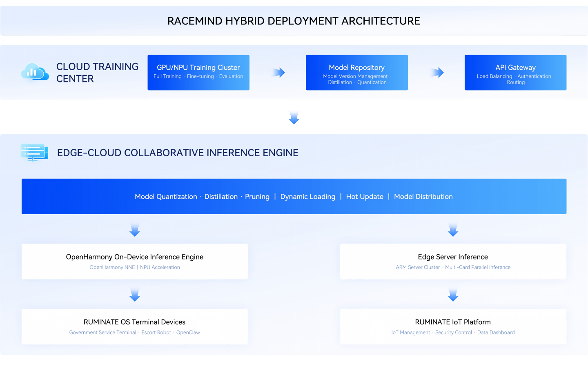Click the Load Balancing label
Viewport: 588px width, 388px height.
click(x=494, y=76)
